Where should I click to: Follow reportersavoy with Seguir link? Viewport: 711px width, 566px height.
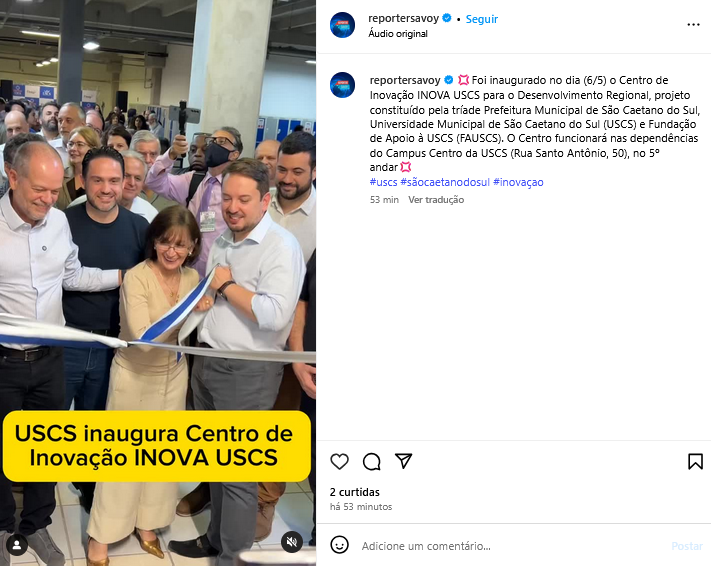[x=482, y=19]
